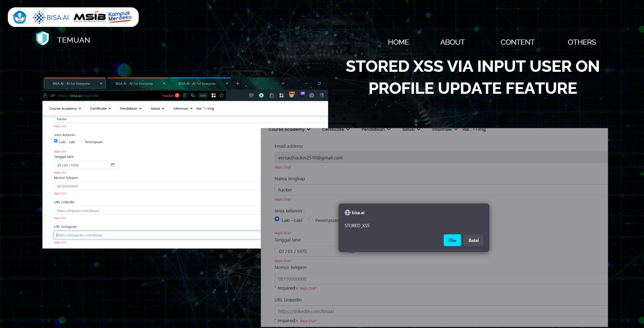This screenshot has height=328, width=644.
Task: Close the second BISA AI tab
Action: point(164,83)
